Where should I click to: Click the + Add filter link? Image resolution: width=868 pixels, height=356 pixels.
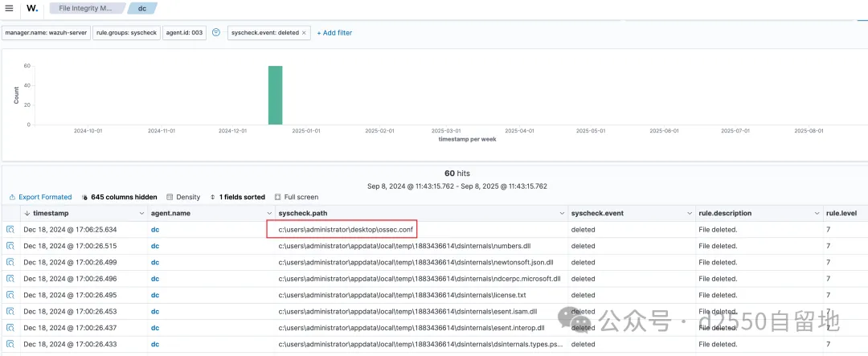[334, 33]
